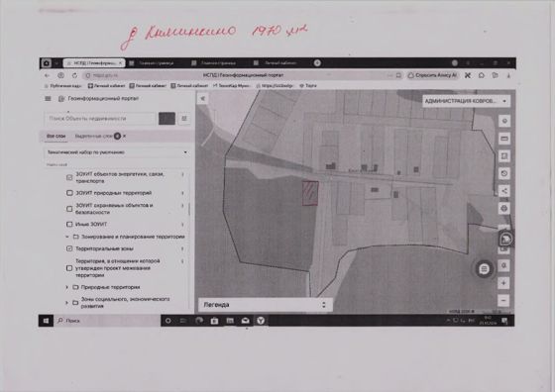Image resolution: width=555 pixels, height=392 pixels.
Task: Toggle the Территориальные зоны checkbox
Action: (x=69, y=248)
